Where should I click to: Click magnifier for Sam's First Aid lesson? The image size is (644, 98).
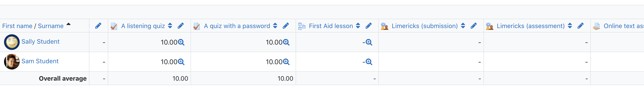[369, 62]
